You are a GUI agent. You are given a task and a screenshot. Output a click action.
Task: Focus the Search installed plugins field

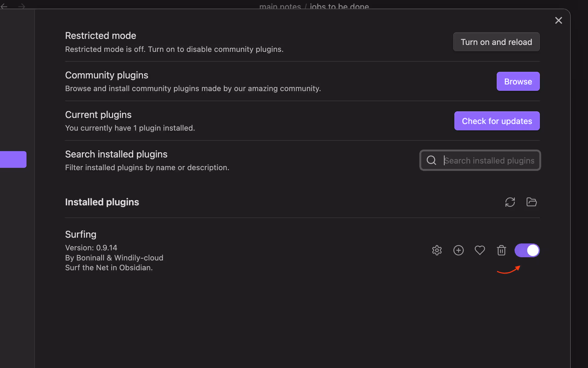(480, 160)
